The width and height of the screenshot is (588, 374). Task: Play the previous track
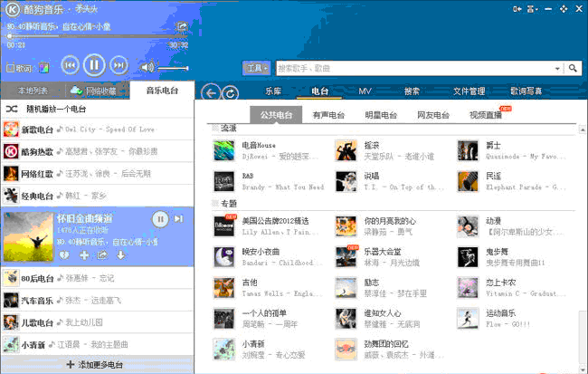click(x=71, y=65)
